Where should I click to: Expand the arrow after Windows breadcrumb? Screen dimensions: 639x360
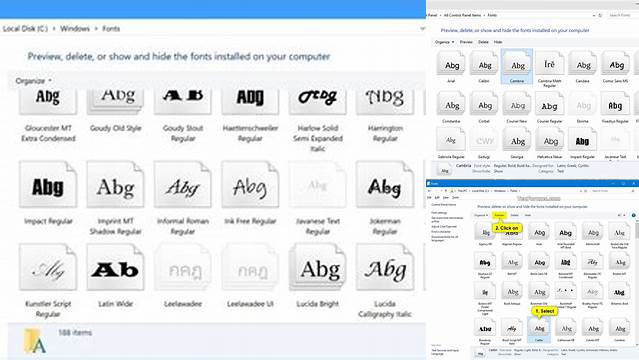(x=96, y=29)
